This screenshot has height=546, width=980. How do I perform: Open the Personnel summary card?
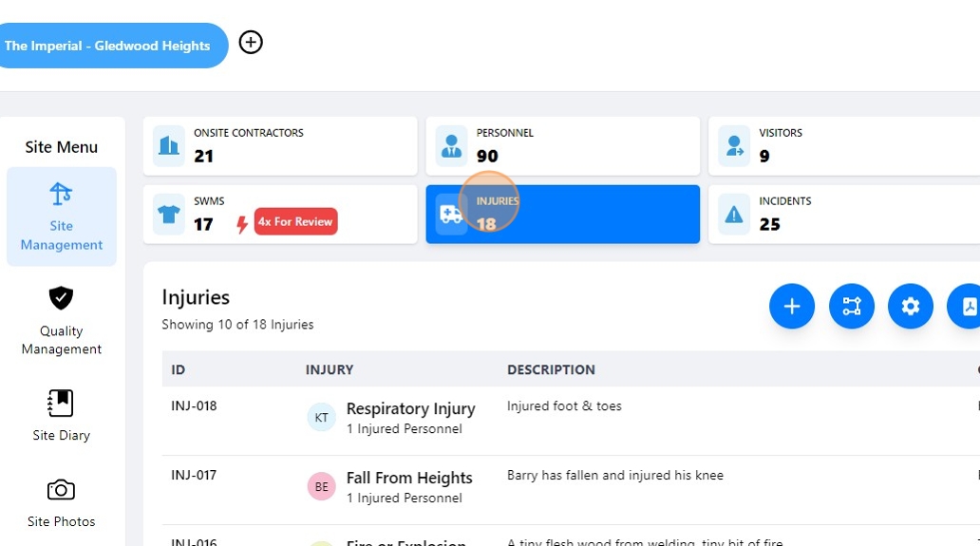click(x=562, y=146)
